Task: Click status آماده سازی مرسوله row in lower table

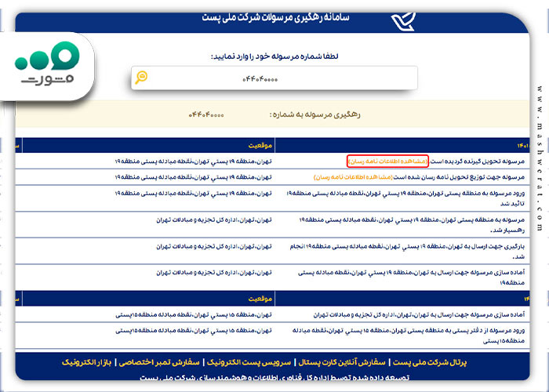Action: (419, 314)
